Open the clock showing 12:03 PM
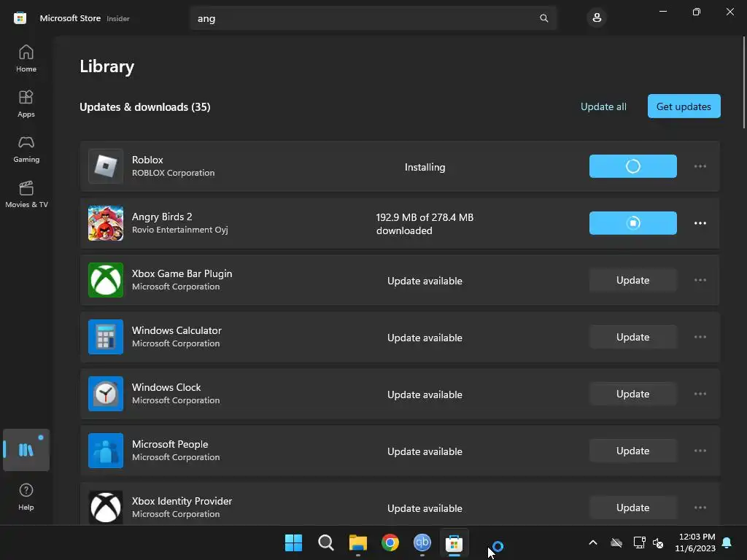The height and width of the screenshot is (560, 747). click(695, 542)
